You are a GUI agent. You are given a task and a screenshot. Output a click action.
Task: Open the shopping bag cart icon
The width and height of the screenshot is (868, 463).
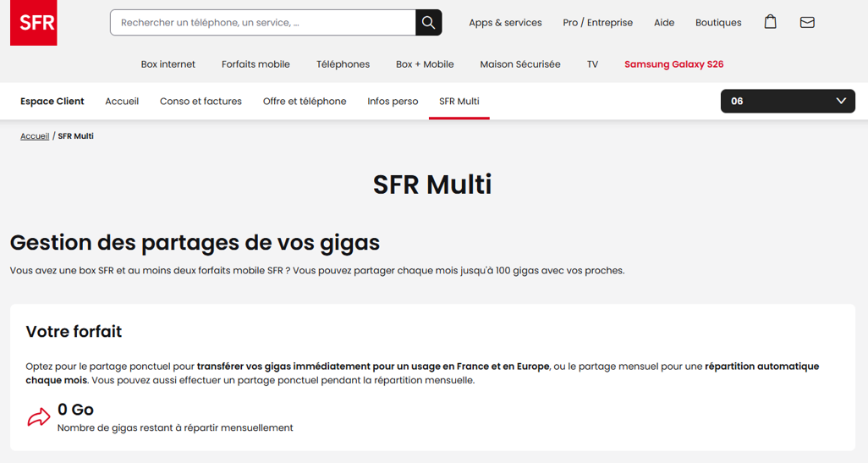(770, 22)
